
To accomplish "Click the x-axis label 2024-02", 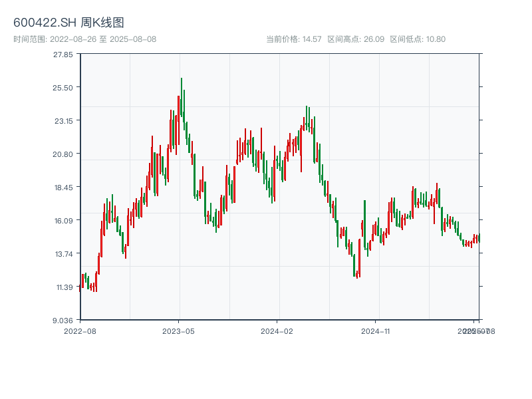I will (x=277, y=331).
